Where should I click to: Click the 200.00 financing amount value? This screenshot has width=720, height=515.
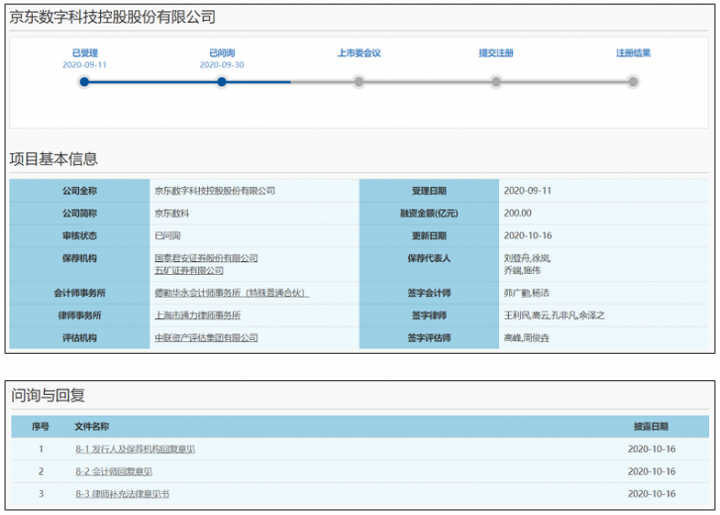point(518,213)
